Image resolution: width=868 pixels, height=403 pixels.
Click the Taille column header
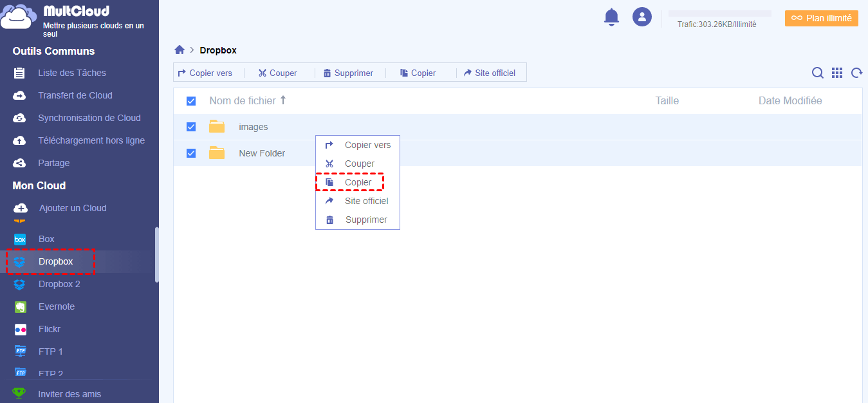[x=667, y=100]
